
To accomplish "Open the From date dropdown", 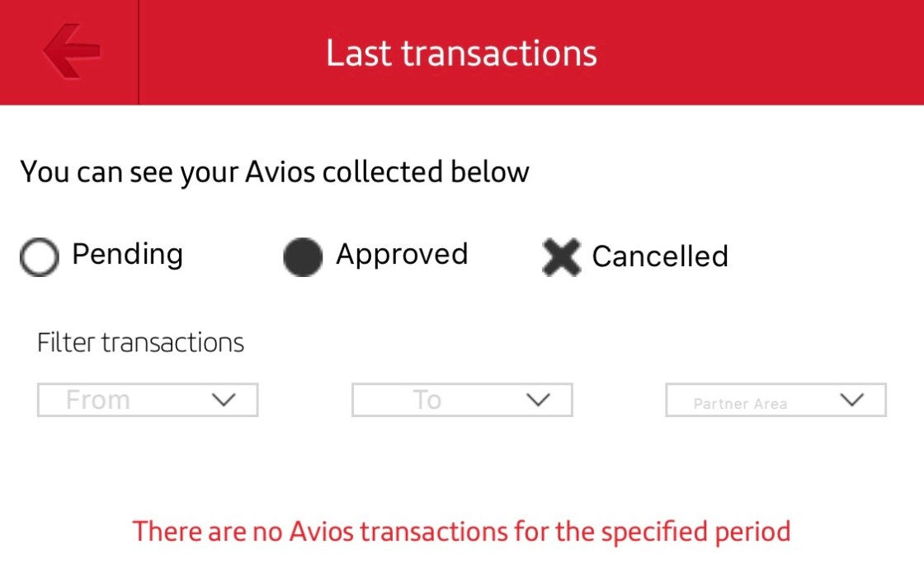I will [x=148, y=400].
